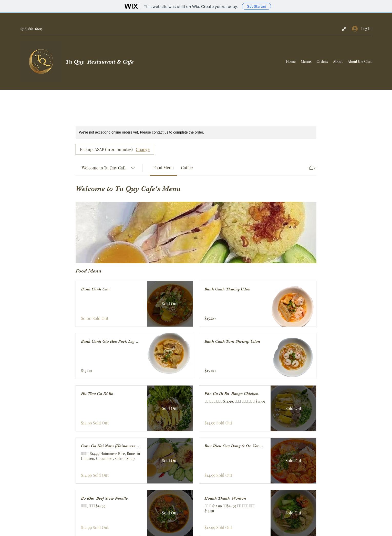Select the Banh Canh Gio Heo Pork Leg item
Image resolution: width=392 pixels, height=536 pixels.
point(134,356)
